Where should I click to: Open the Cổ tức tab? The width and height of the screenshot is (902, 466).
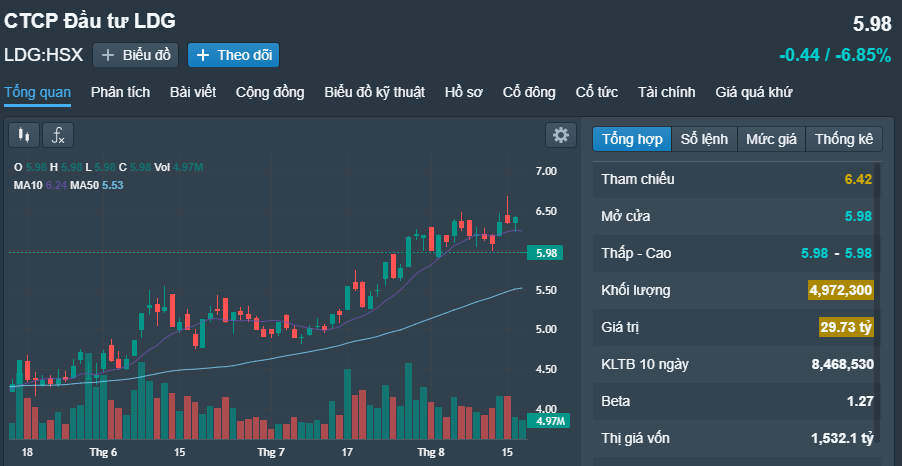point(597,92)
